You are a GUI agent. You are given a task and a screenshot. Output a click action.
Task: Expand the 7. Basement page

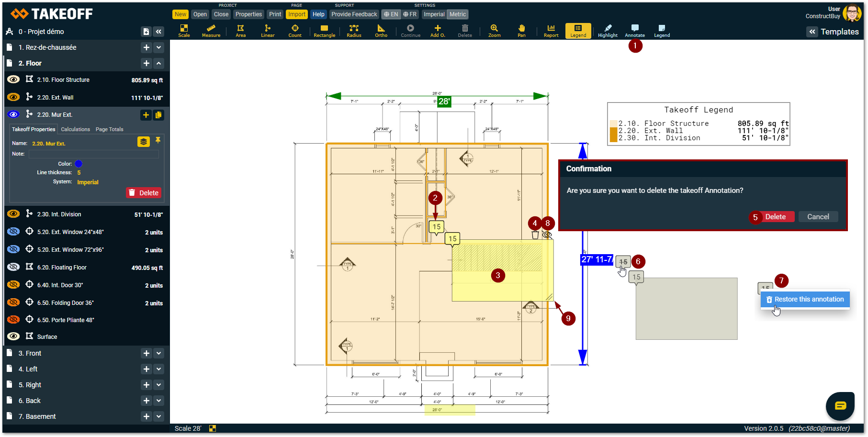159,416
